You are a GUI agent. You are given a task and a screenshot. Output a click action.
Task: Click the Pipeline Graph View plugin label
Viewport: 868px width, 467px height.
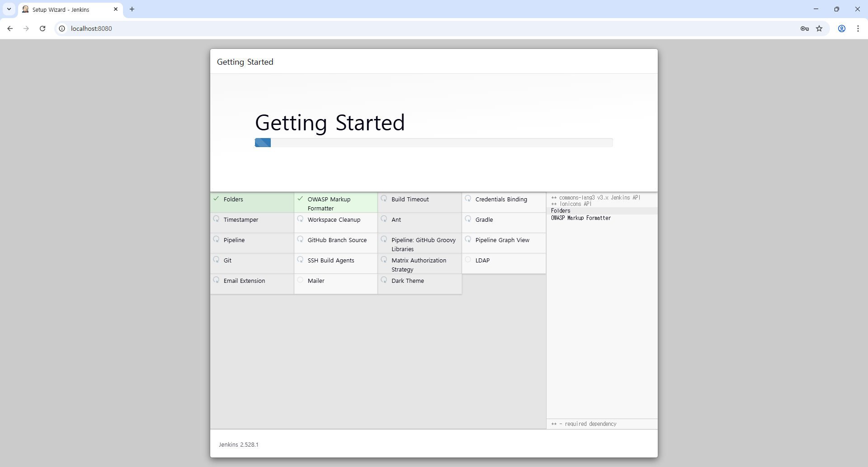(502, 240)
